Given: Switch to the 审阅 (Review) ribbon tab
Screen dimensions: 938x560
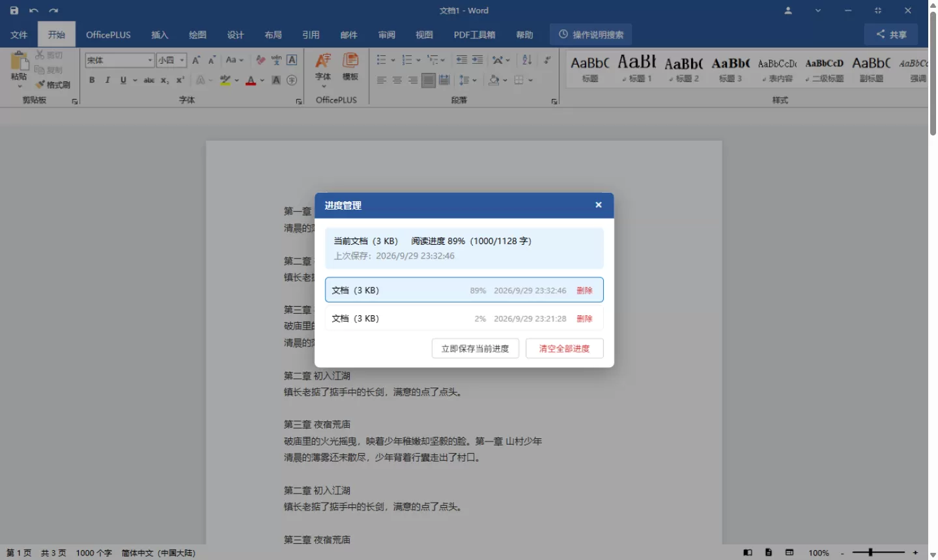Looking at the screenshot, I should pos(387,35).
